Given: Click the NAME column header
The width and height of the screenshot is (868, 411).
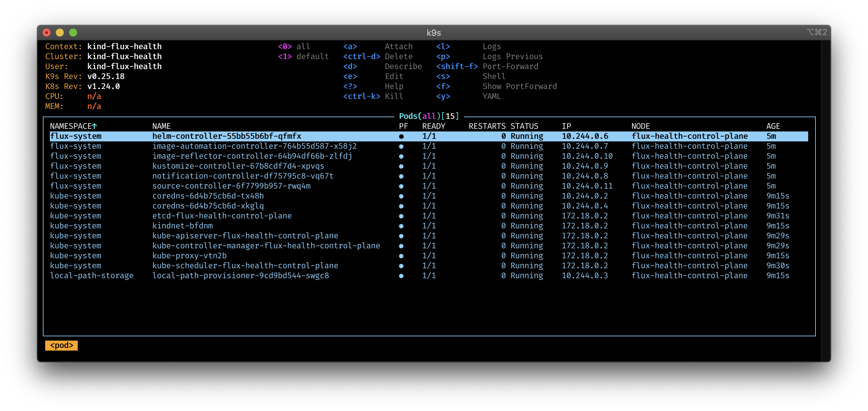Looking at the screenshot, I should point(162,126).
